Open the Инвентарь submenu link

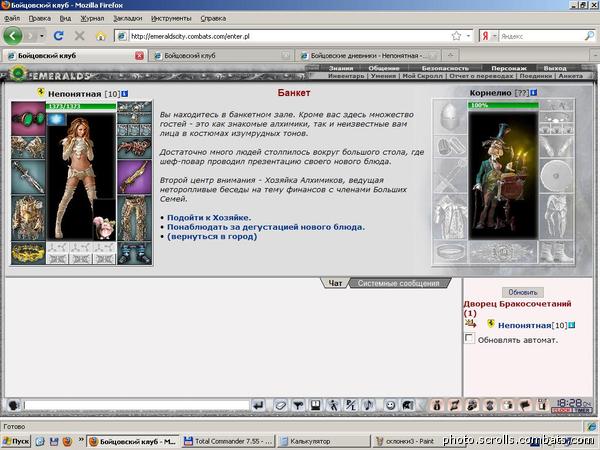346,76
